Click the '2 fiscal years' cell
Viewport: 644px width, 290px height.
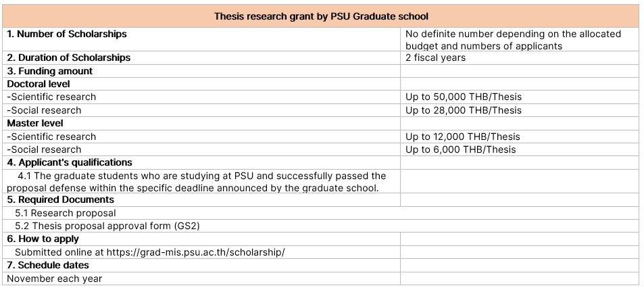[x=435, y=57]
